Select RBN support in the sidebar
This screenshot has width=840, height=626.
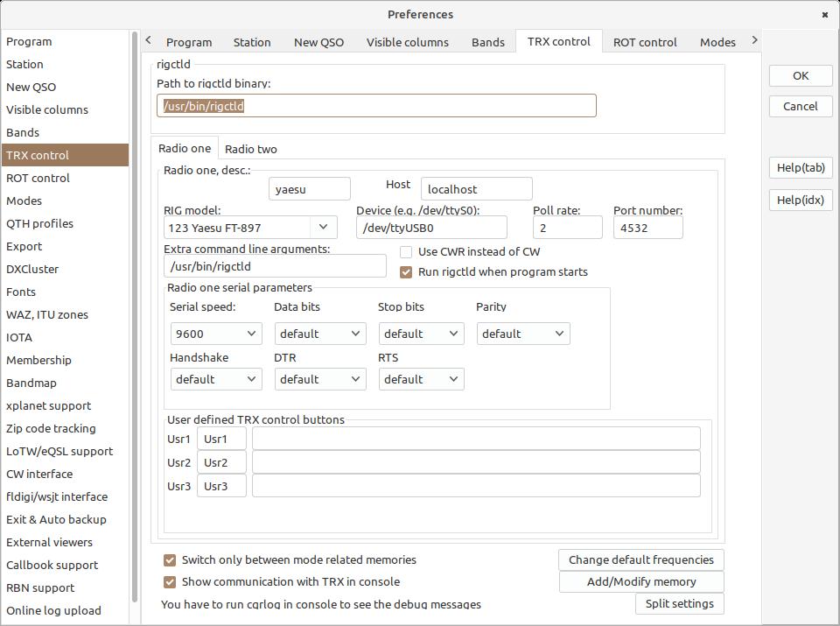click(65, 588)
